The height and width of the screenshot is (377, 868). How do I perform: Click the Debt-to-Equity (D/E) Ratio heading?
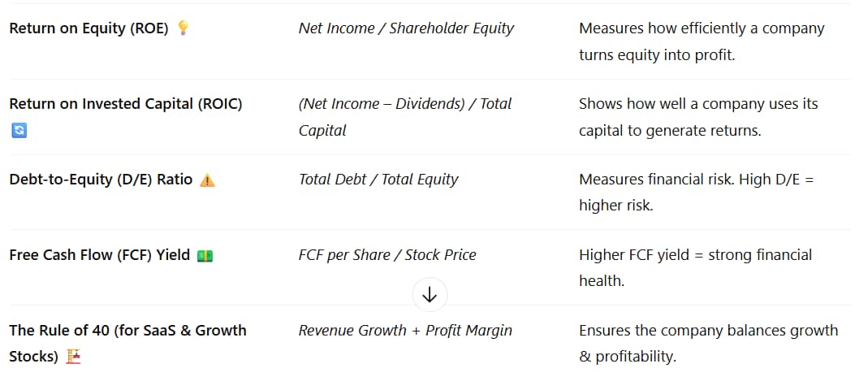pyautogui.click(x=101, y=180)
